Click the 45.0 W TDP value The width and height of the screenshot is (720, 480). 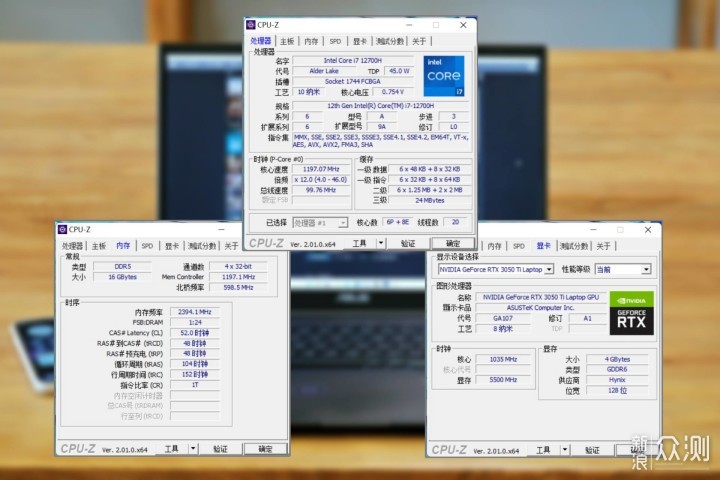click(399, 71)
